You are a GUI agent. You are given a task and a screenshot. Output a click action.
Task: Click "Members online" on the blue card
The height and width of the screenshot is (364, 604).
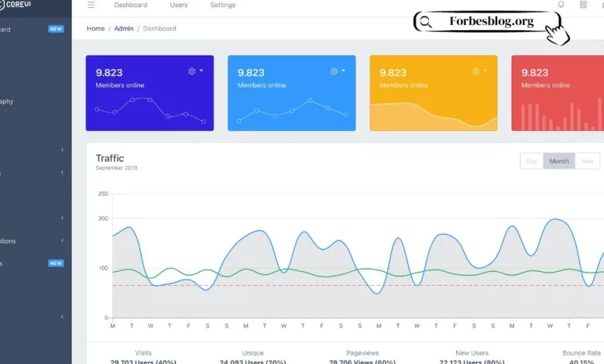(x=262, y=85)
